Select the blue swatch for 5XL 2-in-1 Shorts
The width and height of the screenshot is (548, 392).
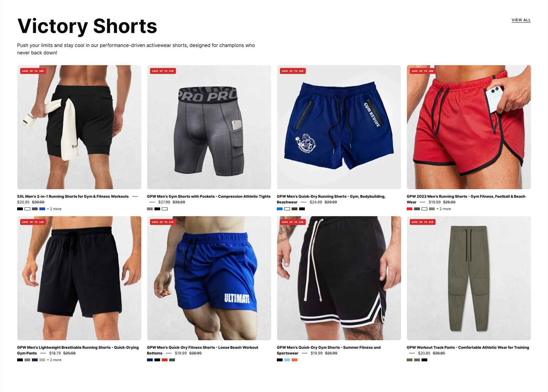click(x=42, y=209)
